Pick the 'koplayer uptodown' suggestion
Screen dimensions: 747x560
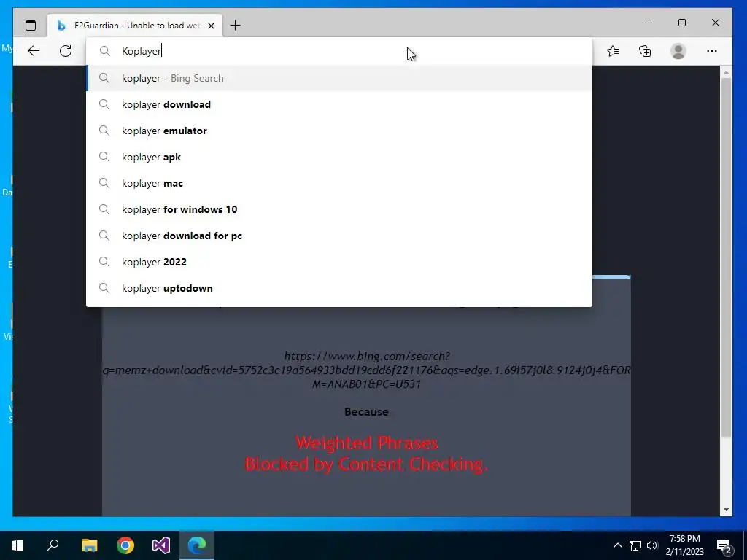339,287
